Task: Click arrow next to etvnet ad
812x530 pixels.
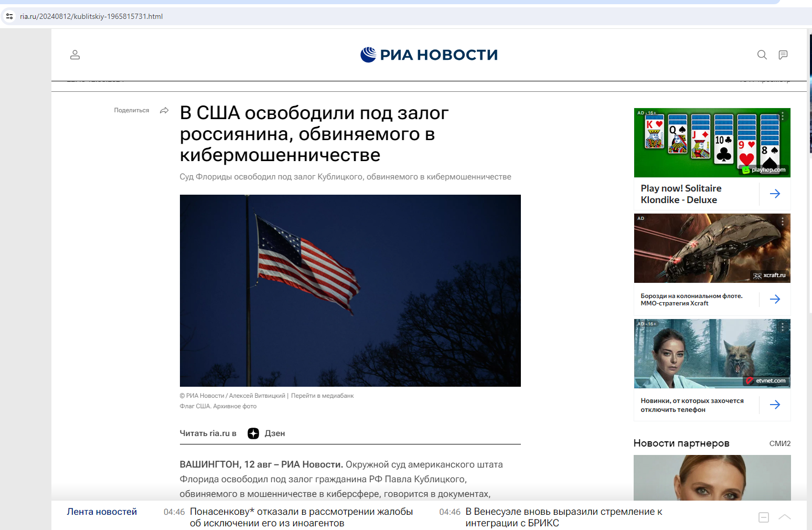Action: [775, 405]
